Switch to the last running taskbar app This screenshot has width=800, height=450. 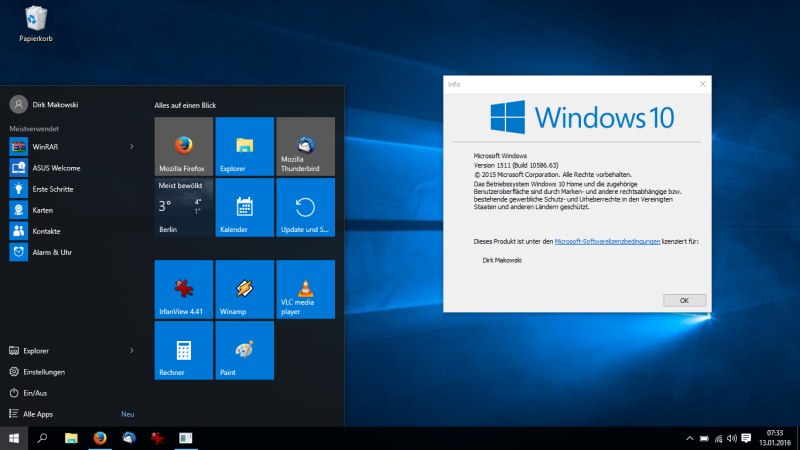(186, 438)
